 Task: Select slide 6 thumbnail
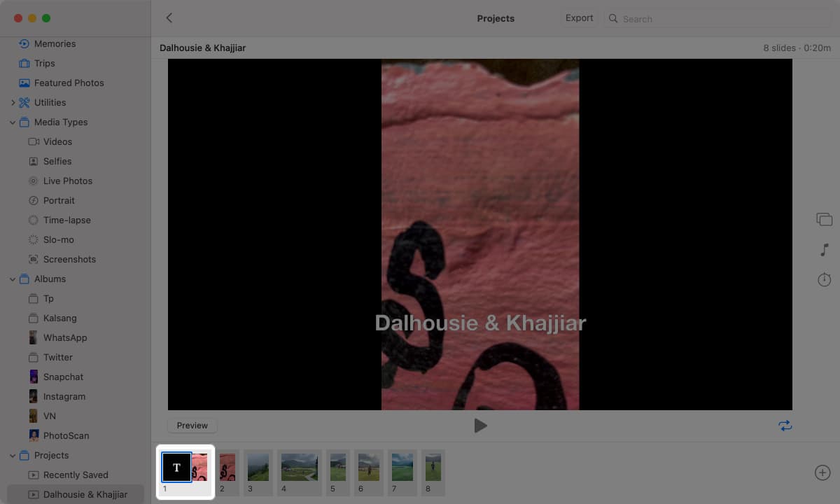pyautogui.click(x=368, y=467)
